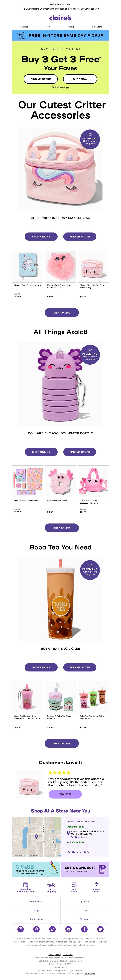Click the Unsubscribe link
The width and height of the screenshot is (121, 980).
pyautogui.click(x=89, y=973)
